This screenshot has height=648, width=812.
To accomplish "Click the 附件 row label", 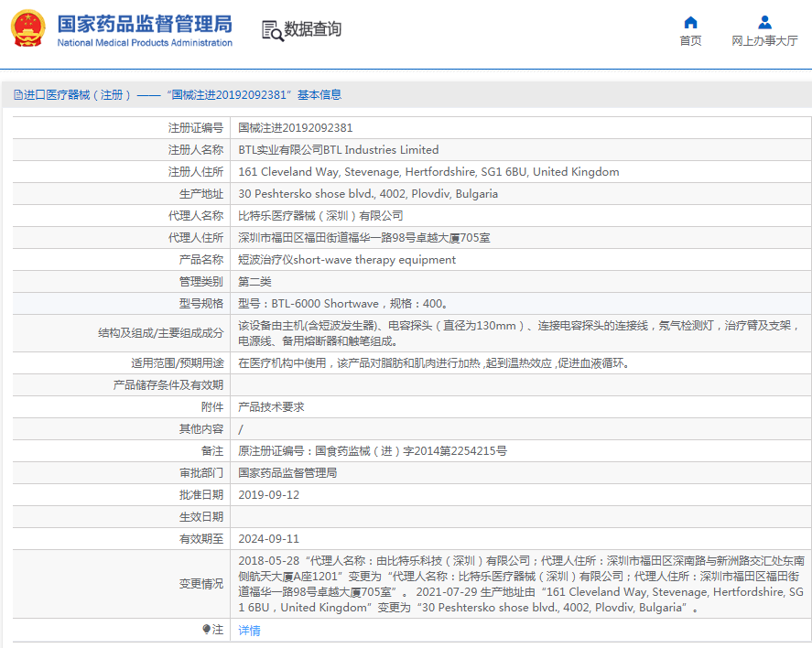I will pos(211,407).
